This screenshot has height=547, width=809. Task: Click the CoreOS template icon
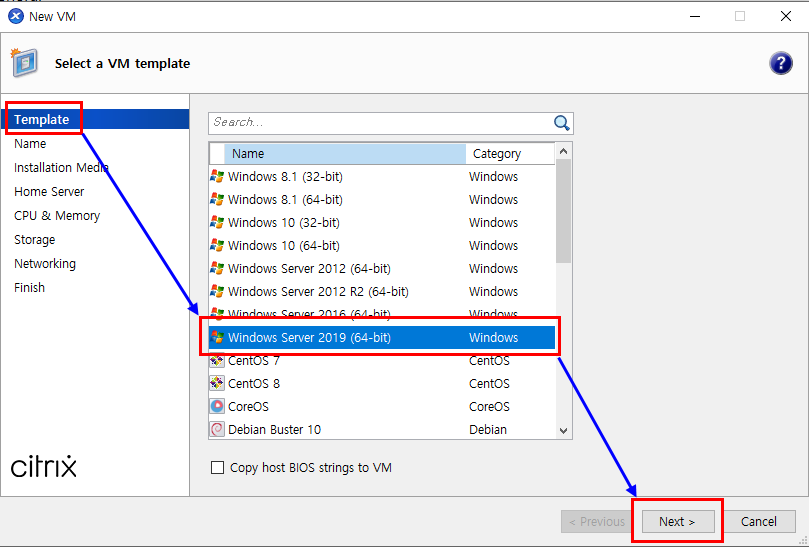tap(217, 407)
